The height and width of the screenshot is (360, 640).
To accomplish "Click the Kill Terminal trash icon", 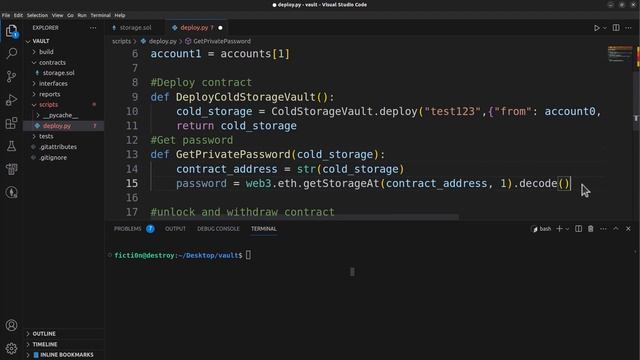I will click(591, 229).
